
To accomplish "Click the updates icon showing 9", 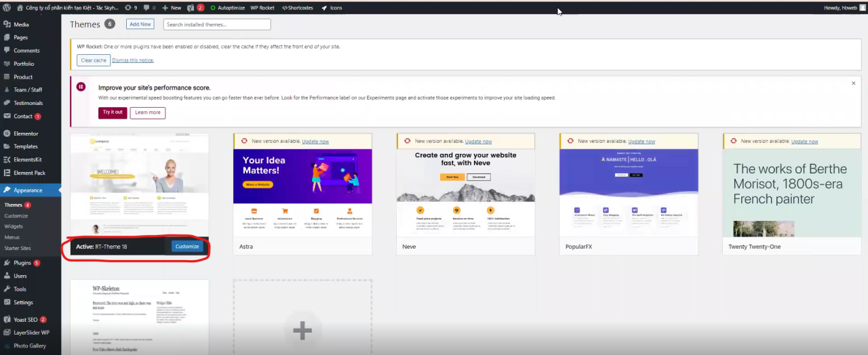I will (x=131, y=7).
